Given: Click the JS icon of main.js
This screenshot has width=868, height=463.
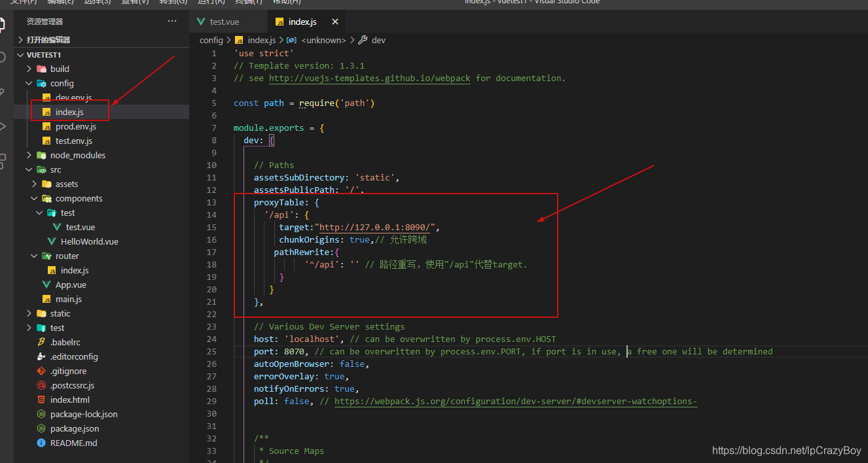Looking at the screenshot, I should (x=46, y=299).
